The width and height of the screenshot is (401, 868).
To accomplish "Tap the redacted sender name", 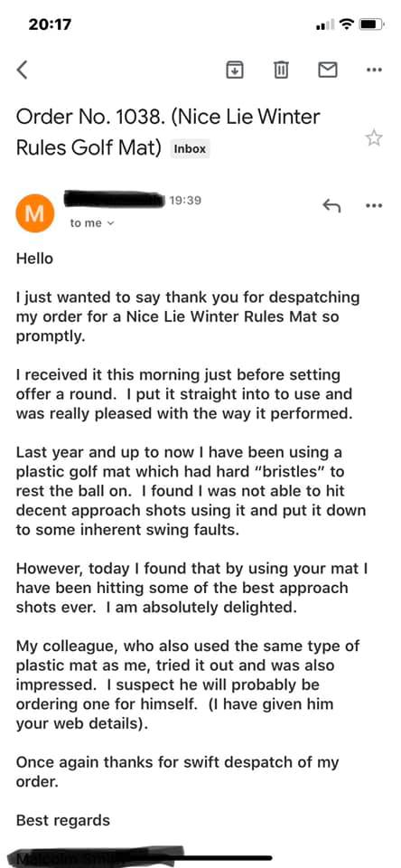I will point(115,199).
